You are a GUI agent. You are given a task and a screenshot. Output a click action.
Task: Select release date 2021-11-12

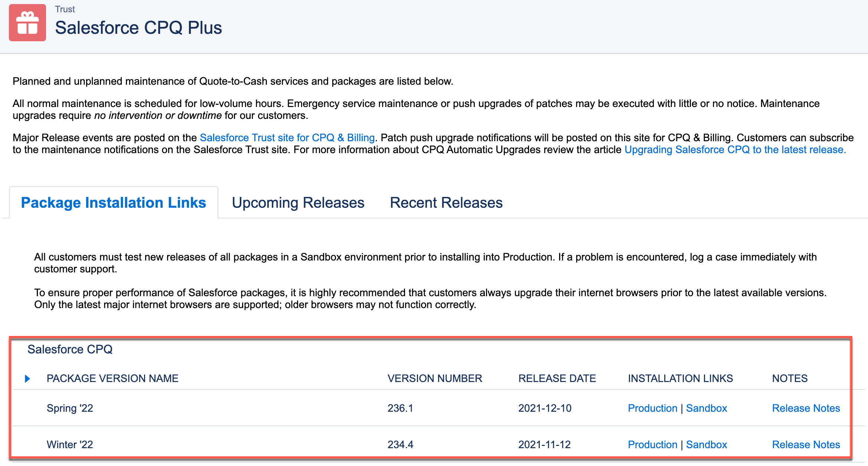coord(544,444)
